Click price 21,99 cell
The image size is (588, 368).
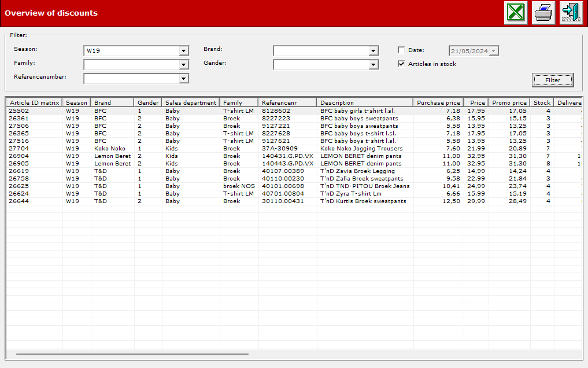(476, 148)
